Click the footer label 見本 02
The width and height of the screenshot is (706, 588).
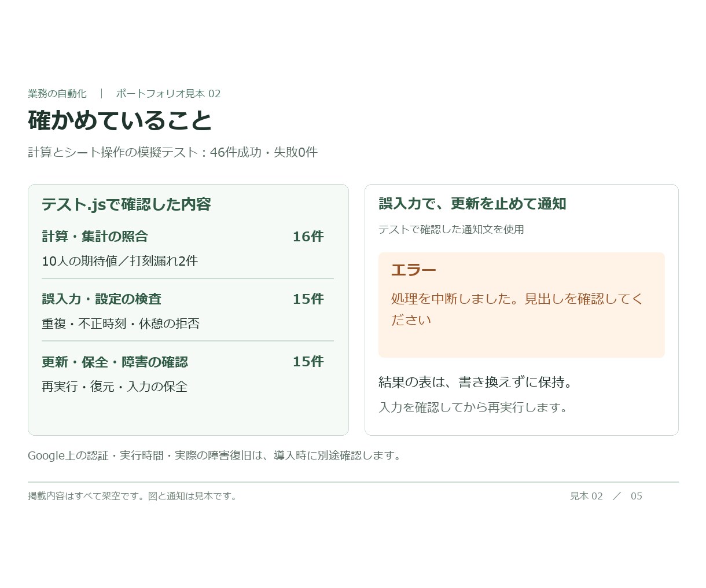point(586,496)
